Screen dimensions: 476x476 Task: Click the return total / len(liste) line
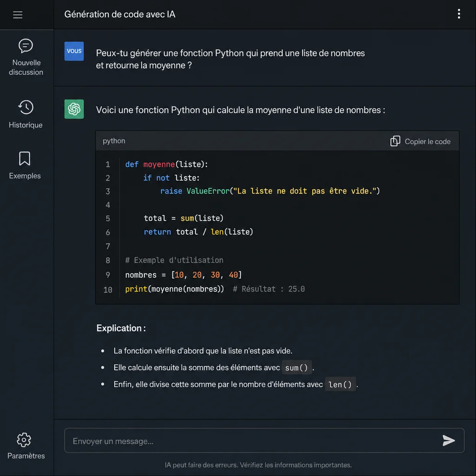[198, 232]
